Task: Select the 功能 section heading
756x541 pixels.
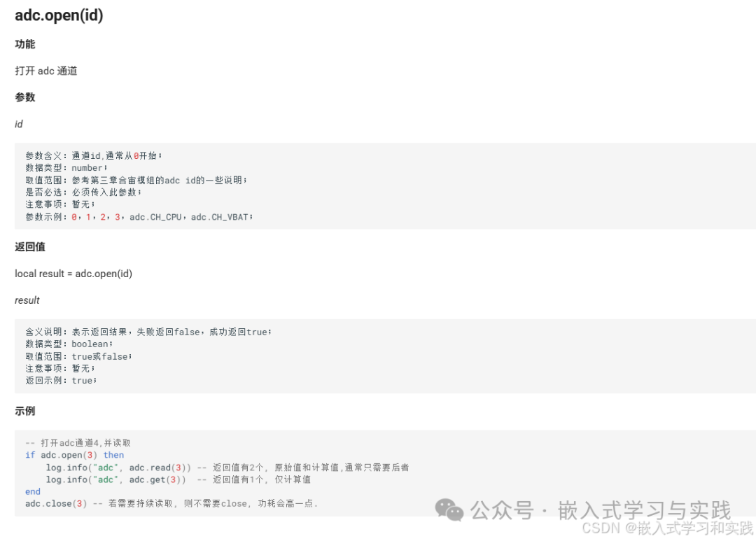Action: click(x=25, y=43)
